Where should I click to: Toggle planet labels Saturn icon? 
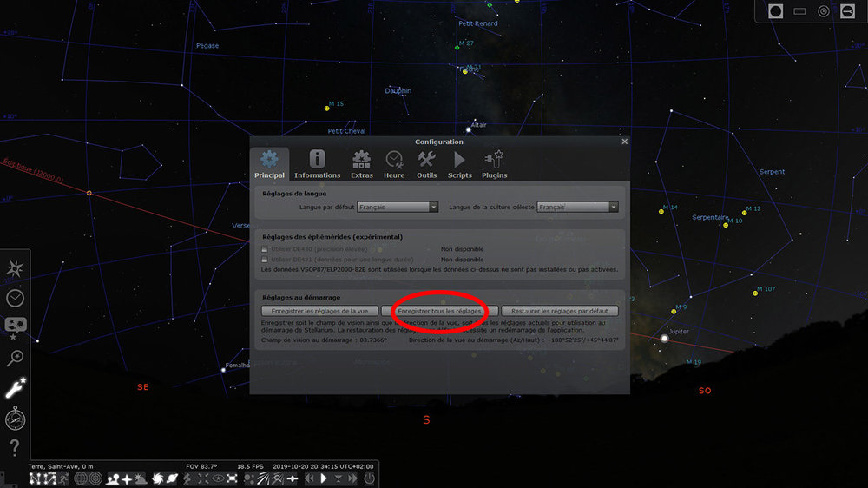[172, 478]
